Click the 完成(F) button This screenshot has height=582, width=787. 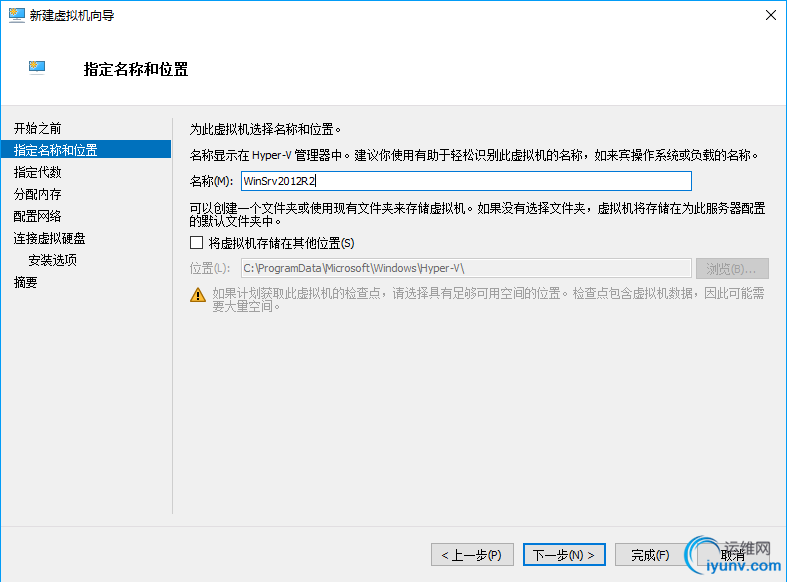(650, 555)
